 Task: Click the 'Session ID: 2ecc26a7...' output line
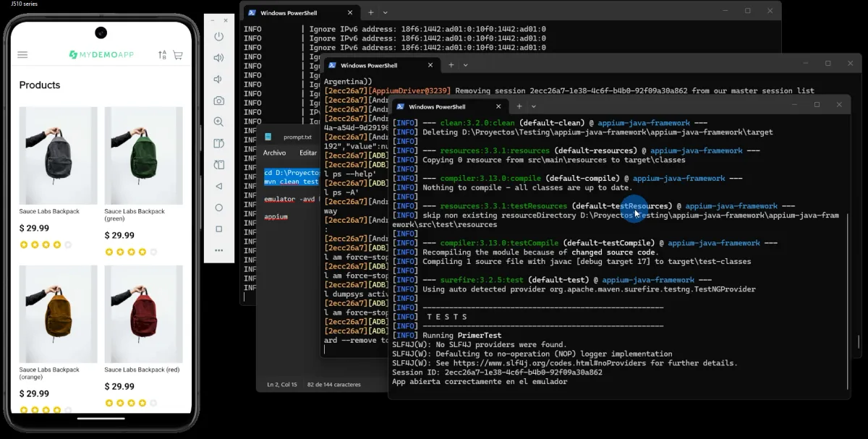[497, 372]
